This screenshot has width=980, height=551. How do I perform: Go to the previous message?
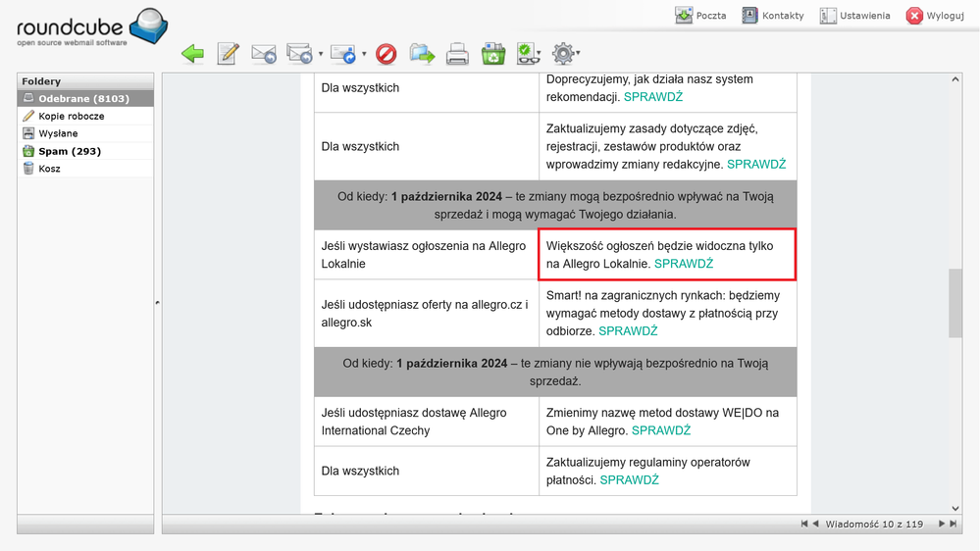pos(815,524)
